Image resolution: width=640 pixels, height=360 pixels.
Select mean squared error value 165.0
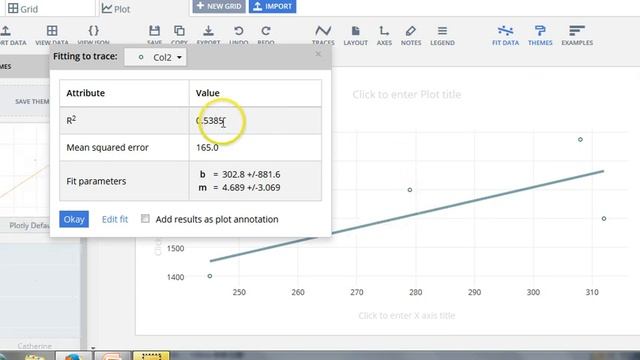pos(207,147)
